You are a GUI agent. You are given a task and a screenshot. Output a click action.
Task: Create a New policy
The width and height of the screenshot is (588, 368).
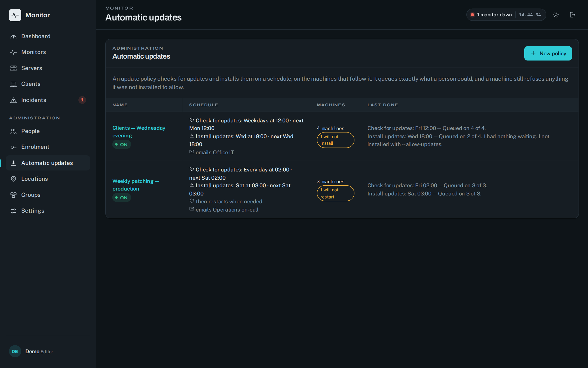tap(548, 53)
